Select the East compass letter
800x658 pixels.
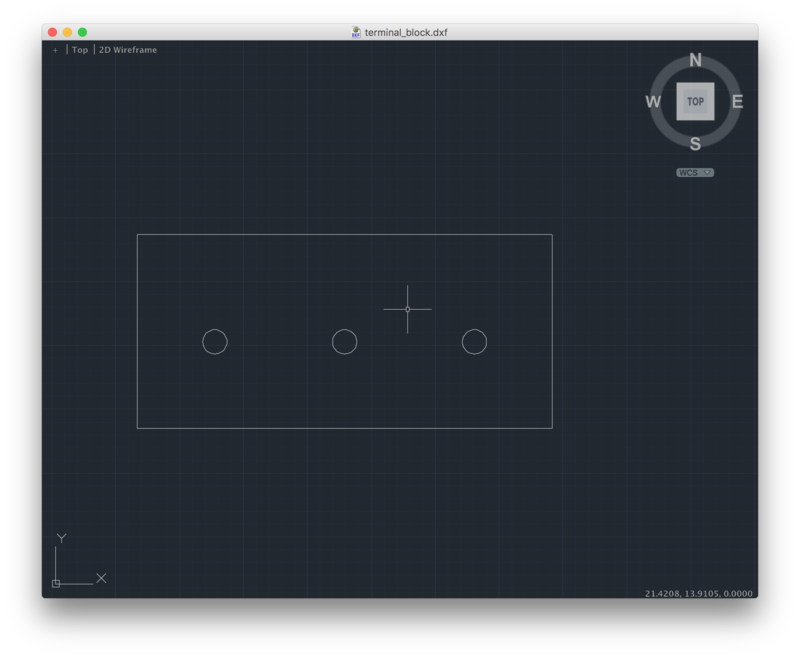coord(737,102)
